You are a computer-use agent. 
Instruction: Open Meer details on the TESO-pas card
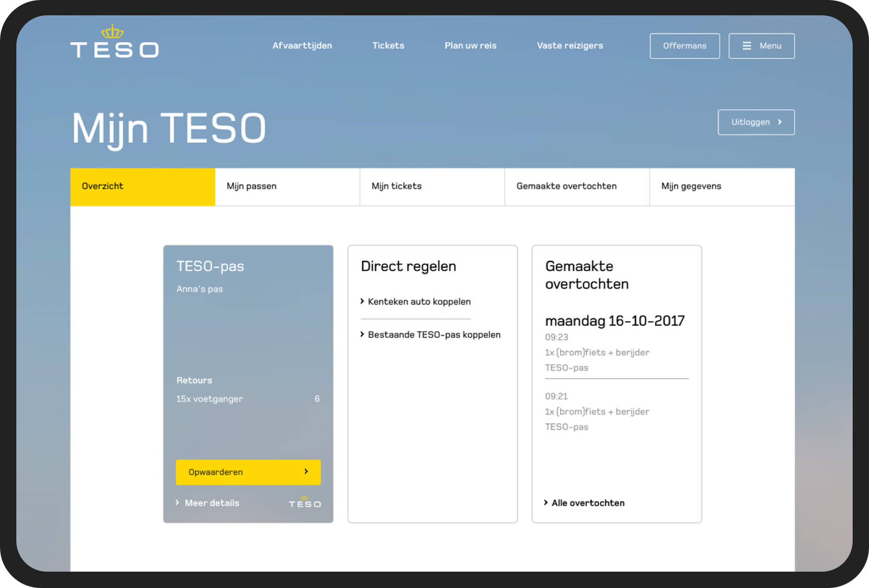(x=207, y=503)
